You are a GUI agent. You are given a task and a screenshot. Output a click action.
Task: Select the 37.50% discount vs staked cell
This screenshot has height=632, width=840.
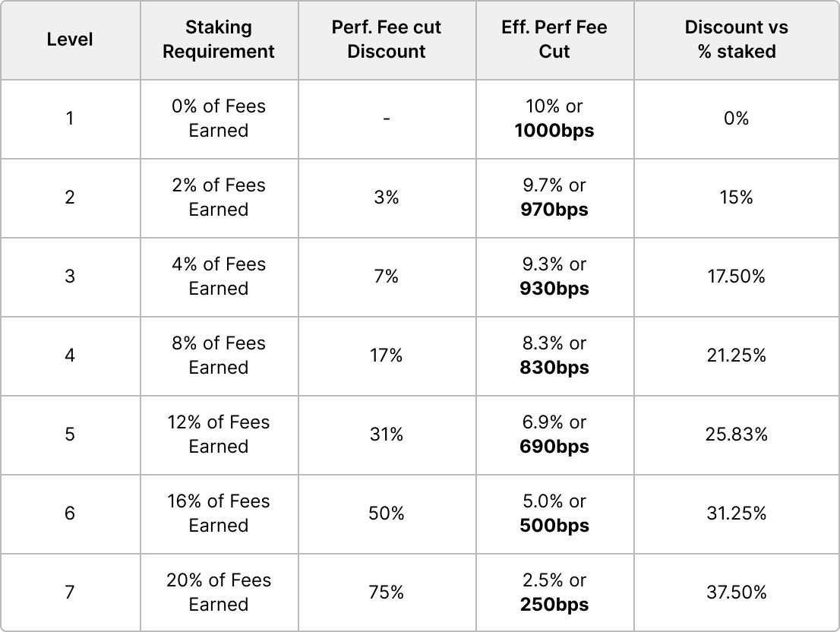[736, 592]
